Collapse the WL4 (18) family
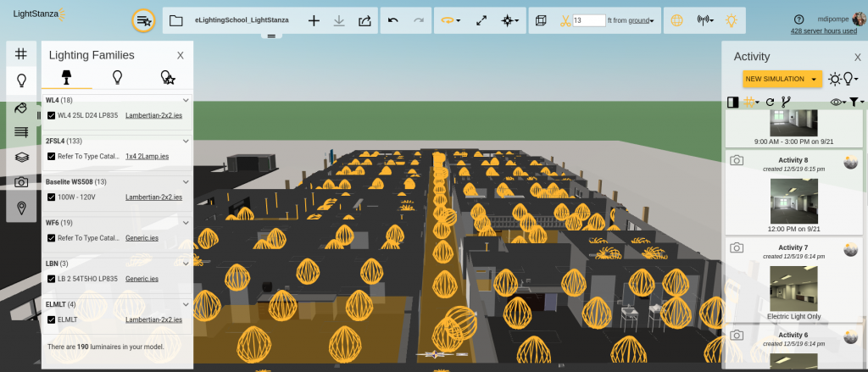This screenshot has height=372, width=868. tap(186, 100)
